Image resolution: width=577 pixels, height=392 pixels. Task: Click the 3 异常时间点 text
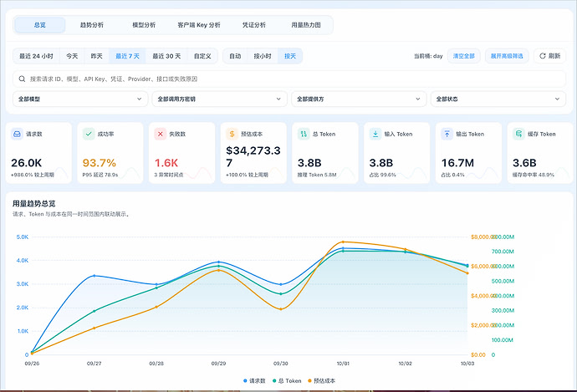point(169,175)
